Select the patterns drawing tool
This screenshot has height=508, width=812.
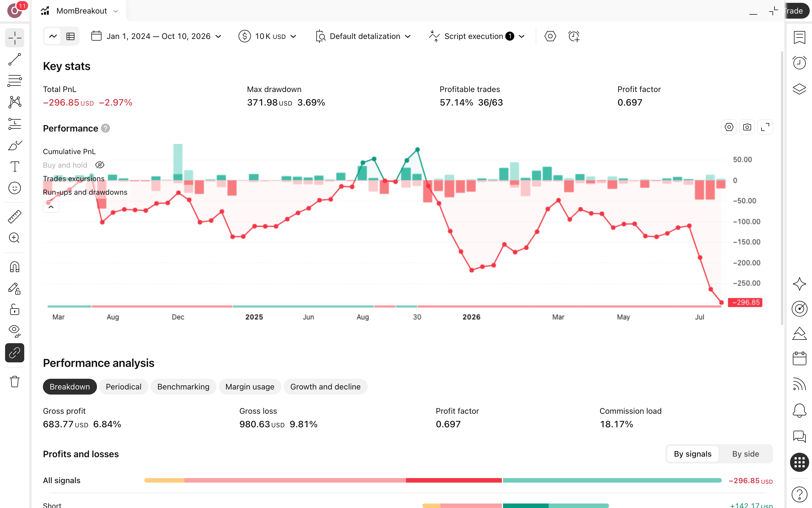15,102
